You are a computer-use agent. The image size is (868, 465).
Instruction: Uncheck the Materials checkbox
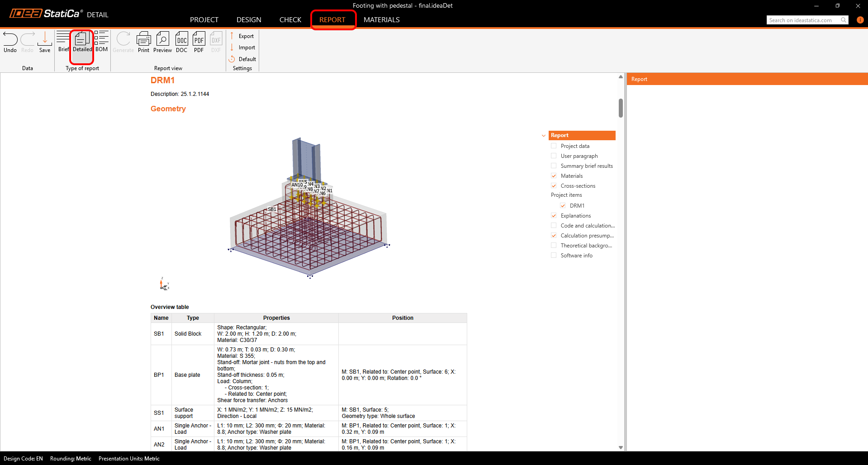click(554, 176)
